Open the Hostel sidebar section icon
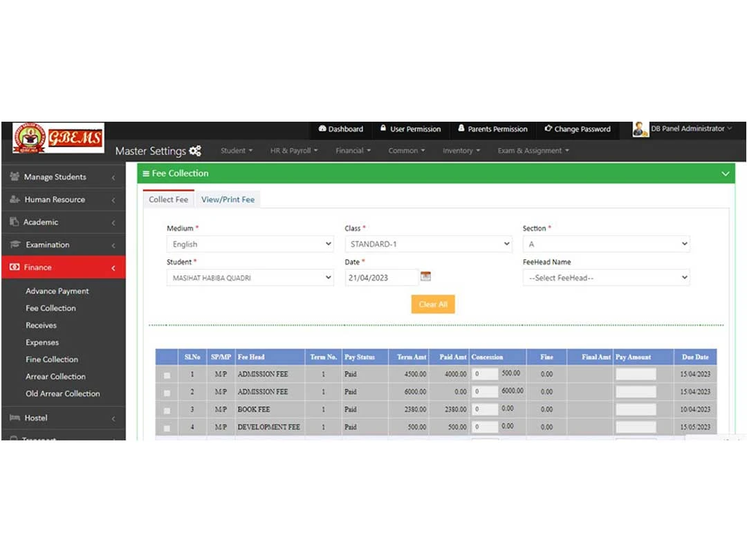The height and width of the screenshot is (560, 747). pyautogui.click(x=15, y=418)
